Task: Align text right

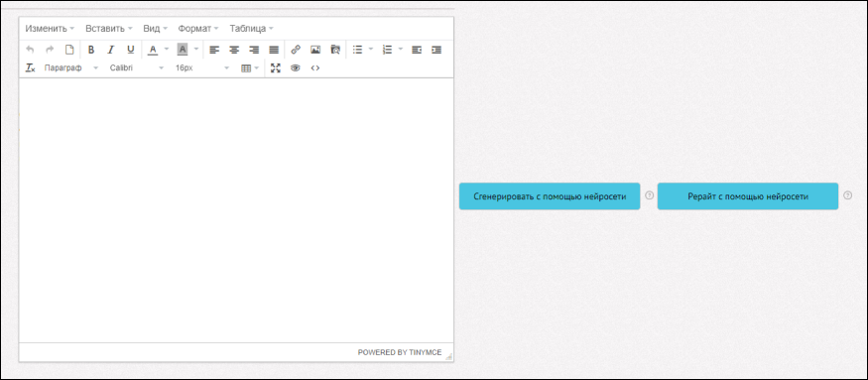Action: [x=254, y=50]
